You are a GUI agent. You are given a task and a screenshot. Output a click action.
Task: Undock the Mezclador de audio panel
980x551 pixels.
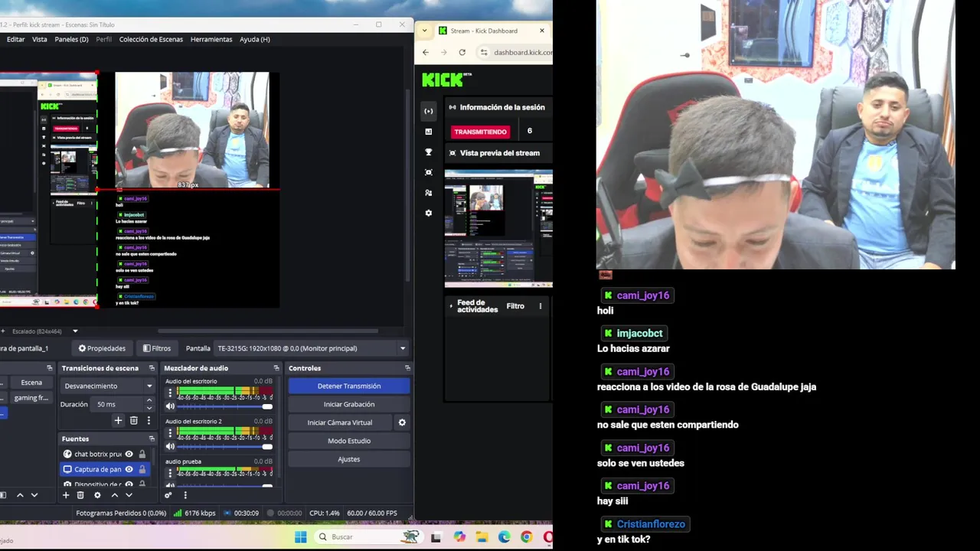[x=277, y=368]
